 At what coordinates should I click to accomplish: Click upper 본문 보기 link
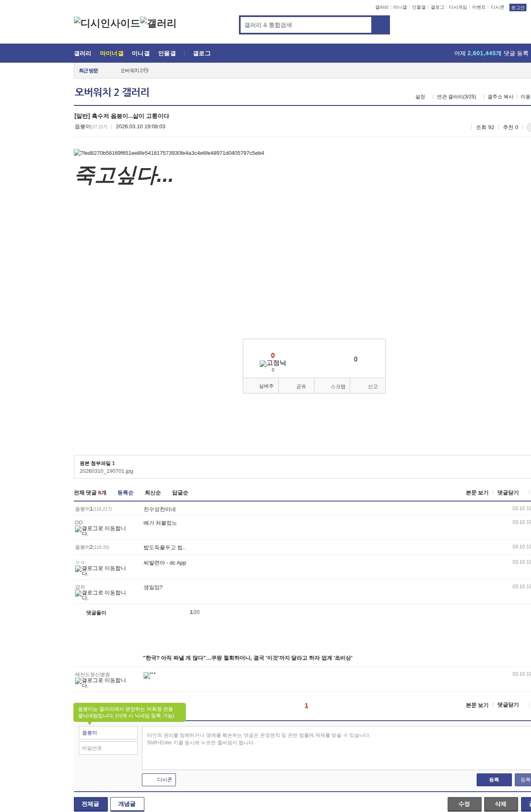(x=477, y=493)
